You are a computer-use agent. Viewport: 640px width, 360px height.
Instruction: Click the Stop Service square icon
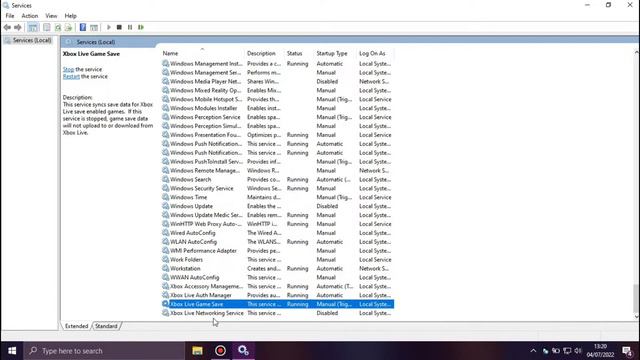119,27
